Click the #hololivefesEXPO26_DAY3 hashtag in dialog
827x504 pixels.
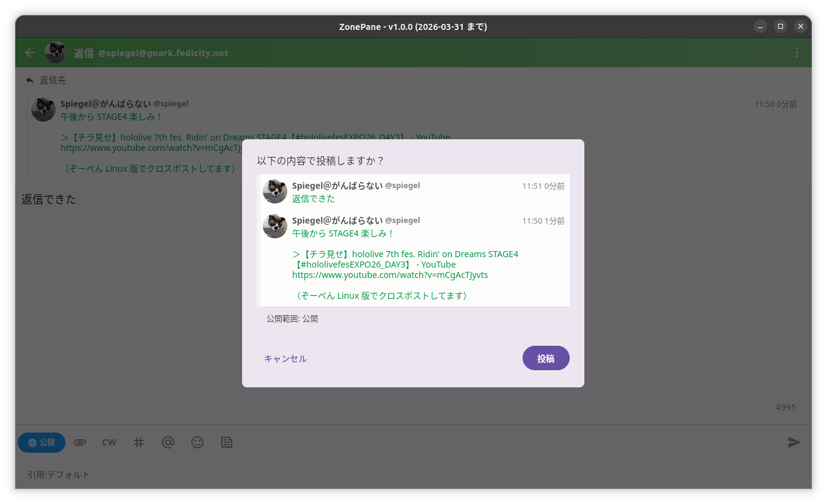[x=354, y=265]
